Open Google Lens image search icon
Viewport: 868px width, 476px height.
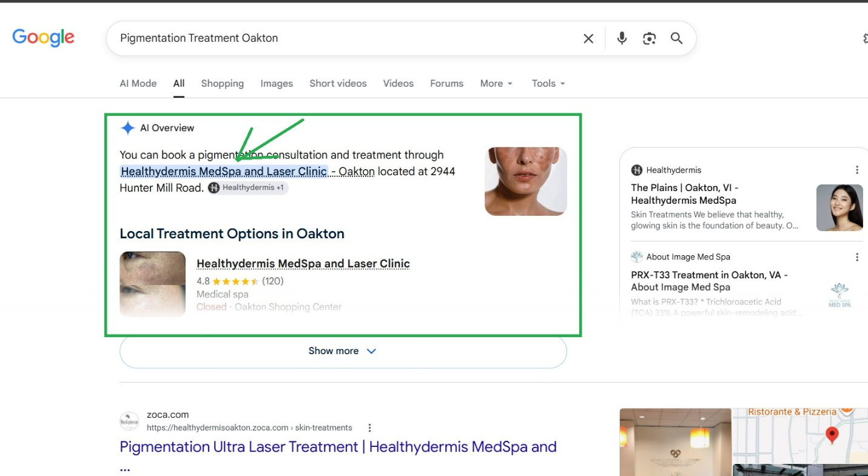click(650, 38)
